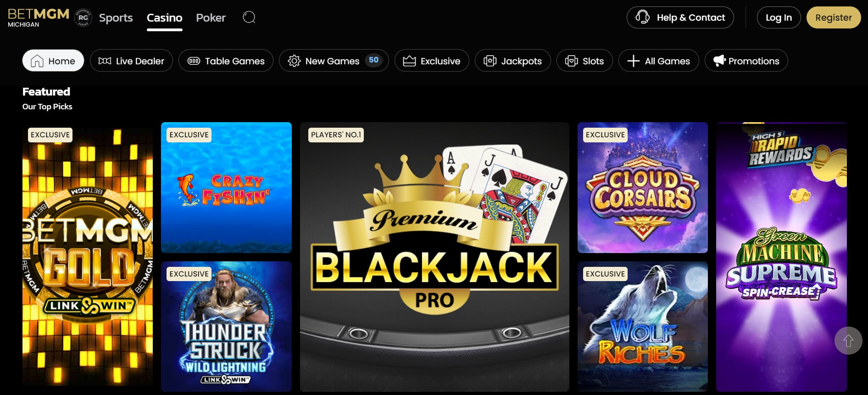Switch to the Sports tab
Screen dimensions: 868x395
point(116,17)
